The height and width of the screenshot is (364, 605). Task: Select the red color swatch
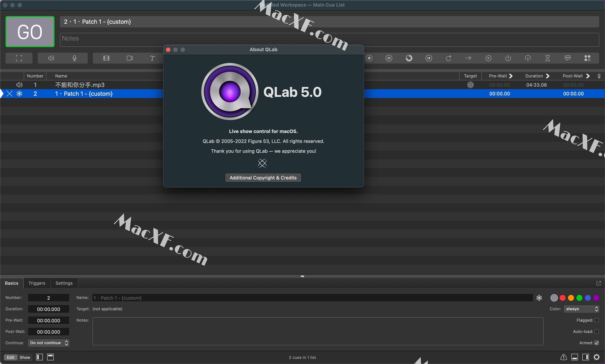click(x=562, y=298)
